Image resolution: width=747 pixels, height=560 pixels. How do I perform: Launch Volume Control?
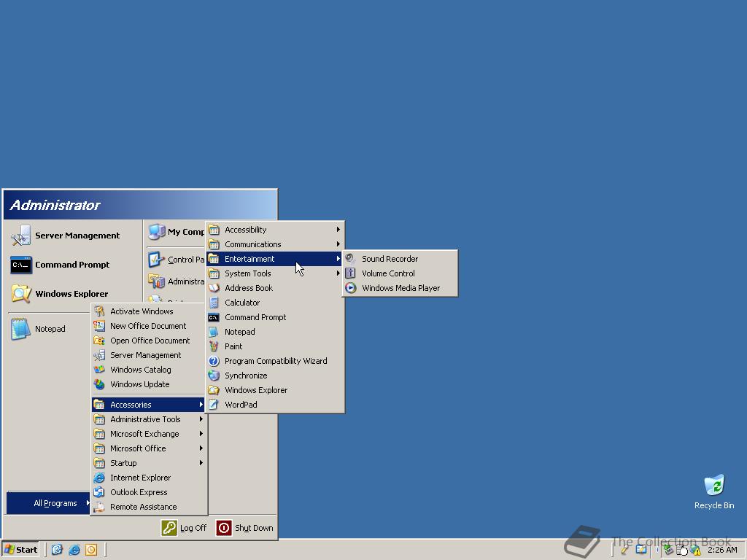387,273
